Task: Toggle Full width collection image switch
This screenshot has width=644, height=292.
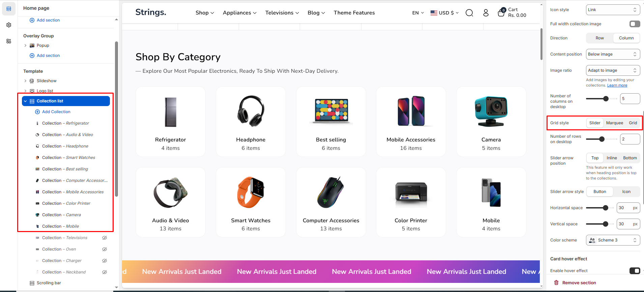Action: pyautogui.click(x=635, y=24)
